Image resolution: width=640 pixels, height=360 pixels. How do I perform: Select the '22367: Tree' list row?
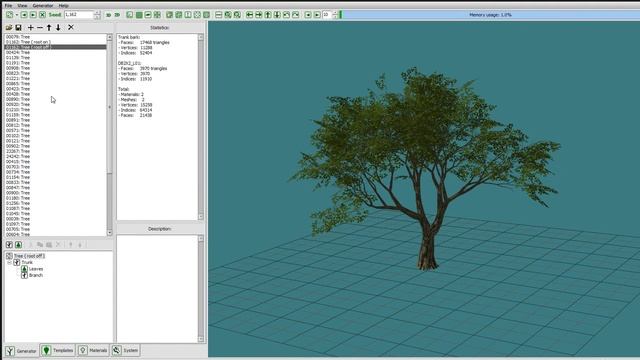(56, 151)
